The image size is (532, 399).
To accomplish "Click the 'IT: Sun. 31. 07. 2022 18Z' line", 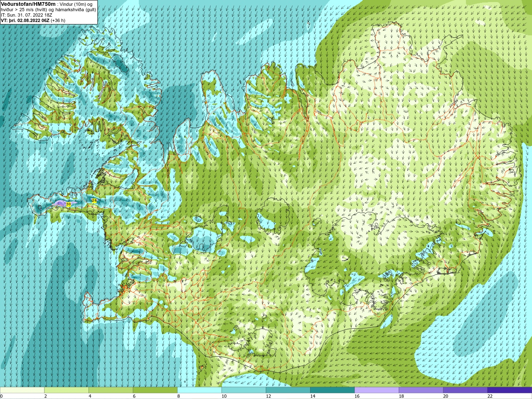I will 27,15.
